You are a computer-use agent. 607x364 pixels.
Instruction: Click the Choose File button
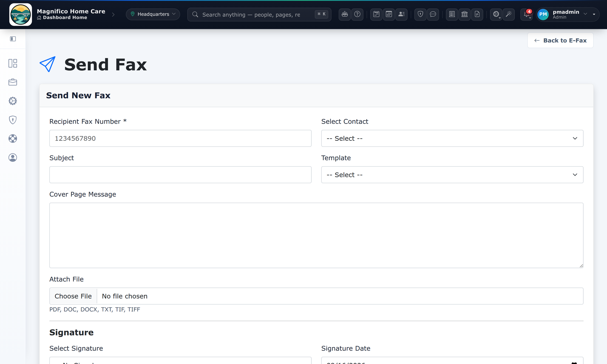click(x=73, y=296)
